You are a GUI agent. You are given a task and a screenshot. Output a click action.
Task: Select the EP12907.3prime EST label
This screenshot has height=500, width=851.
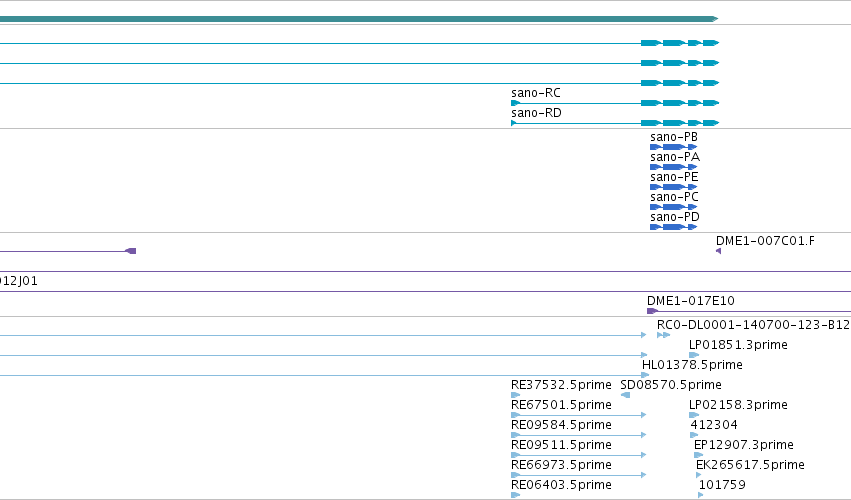pos(744,445)
